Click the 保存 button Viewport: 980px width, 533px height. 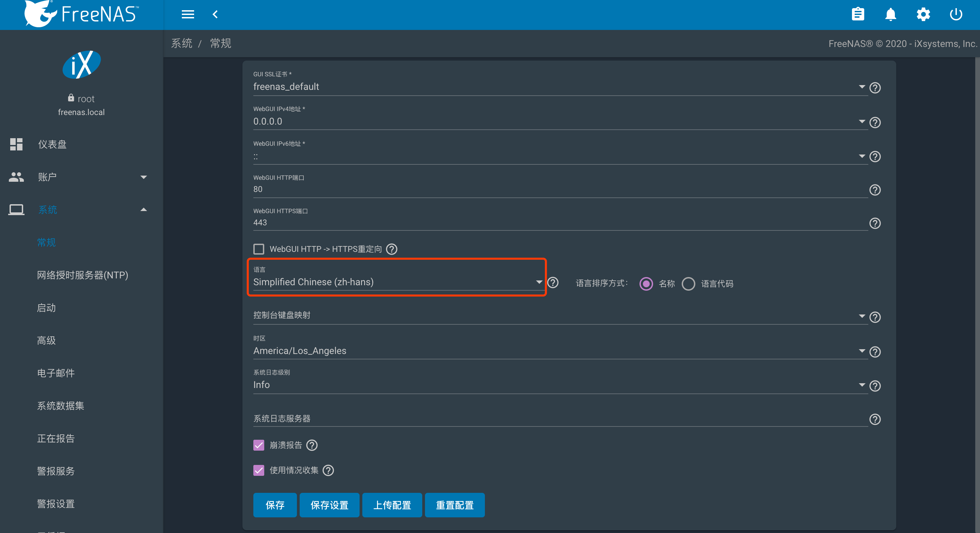[275, 505]
